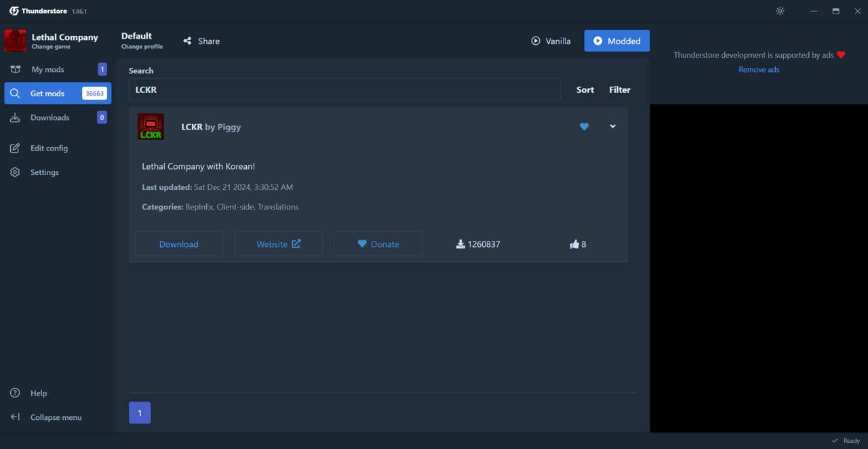The height and width of the screenshot is (449, 868).
Task: Open the Downloads section
Action: coord(58,117)
